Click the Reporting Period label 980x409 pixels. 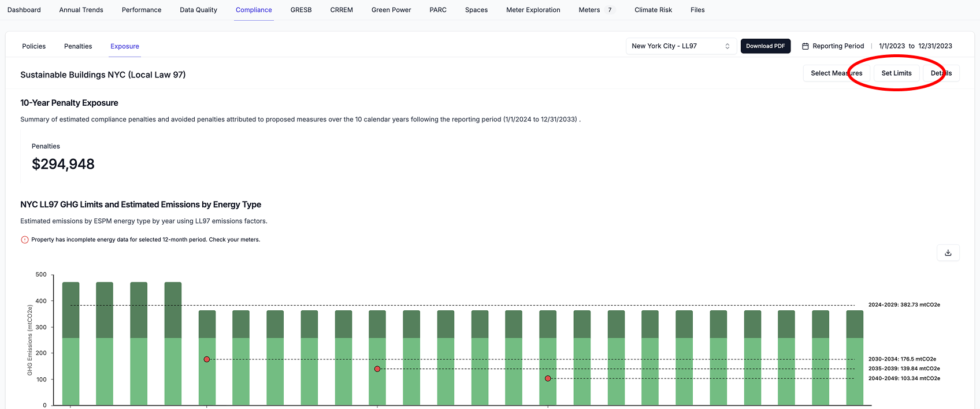(838, 46)
